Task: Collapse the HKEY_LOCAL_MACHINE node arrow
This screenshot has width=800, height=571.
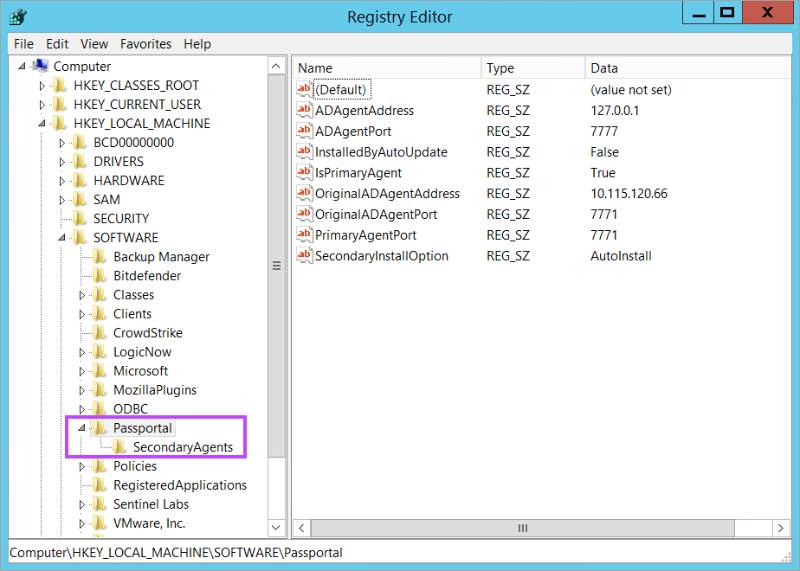Action: click(42, 123)
